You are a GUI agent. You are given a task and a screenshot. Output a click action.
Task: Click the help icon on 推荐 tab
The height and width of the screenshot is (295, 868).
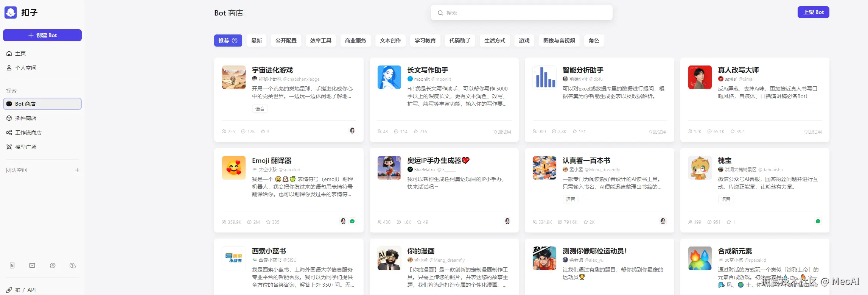tap(235, 41)
